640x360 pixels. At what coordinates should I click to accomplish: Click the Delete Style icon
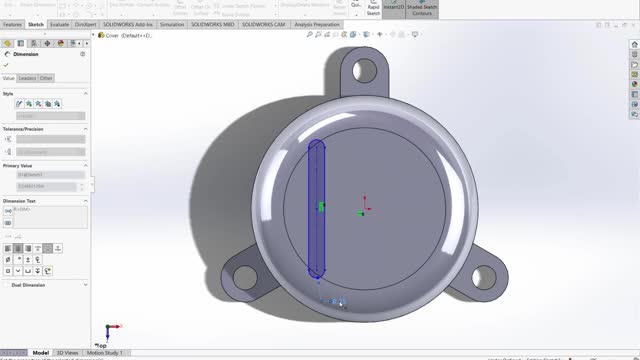click(x=38, y=104)
